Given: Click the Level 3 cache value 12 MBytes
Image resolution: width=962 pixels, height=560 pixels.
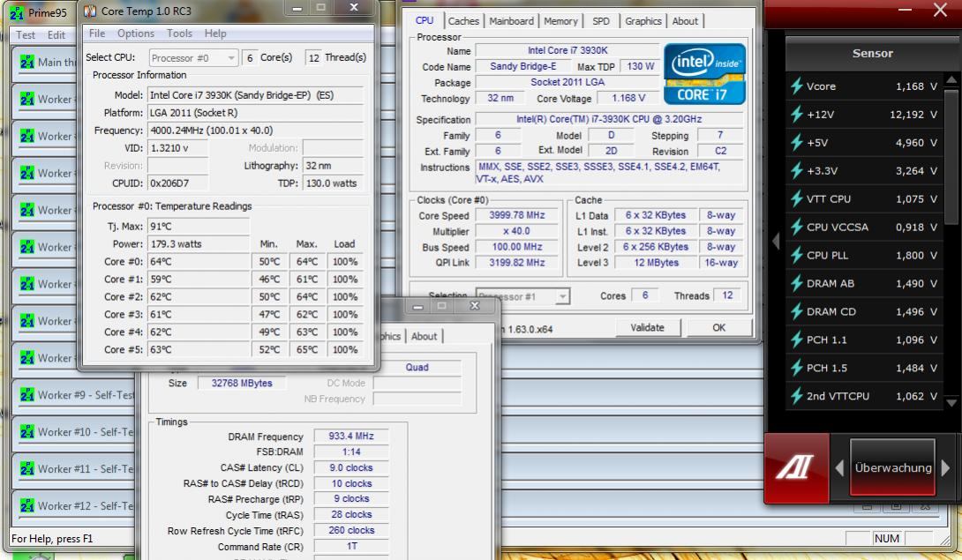Looking at the screenshot, I should coord(655,263).
